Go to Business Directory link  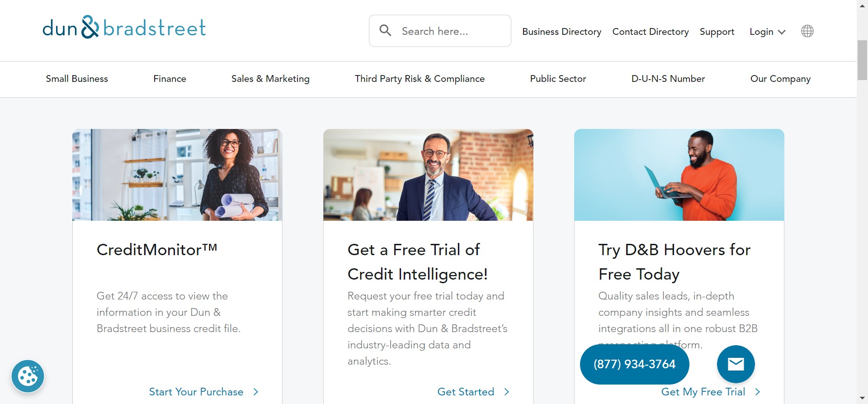561,32
